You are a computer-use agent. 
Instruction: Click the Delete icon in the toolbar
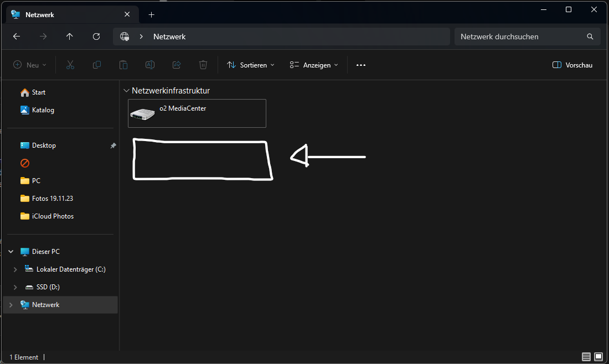(x=203, y=65)
